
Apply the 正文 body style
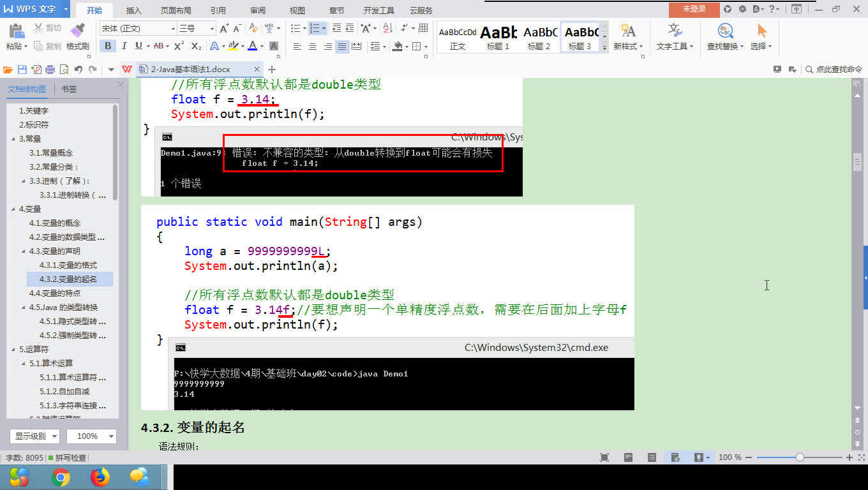point(458,37)
